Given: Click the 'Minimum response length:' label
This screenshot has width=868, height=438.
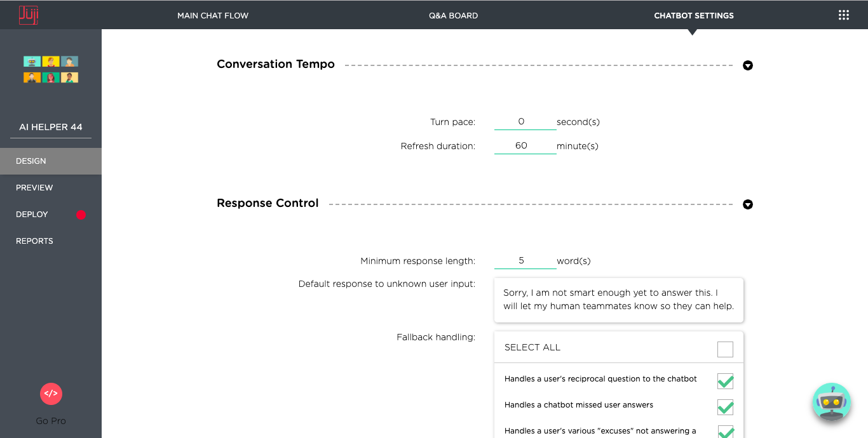Looking at the screenshot, I should [x=417, y=261].
